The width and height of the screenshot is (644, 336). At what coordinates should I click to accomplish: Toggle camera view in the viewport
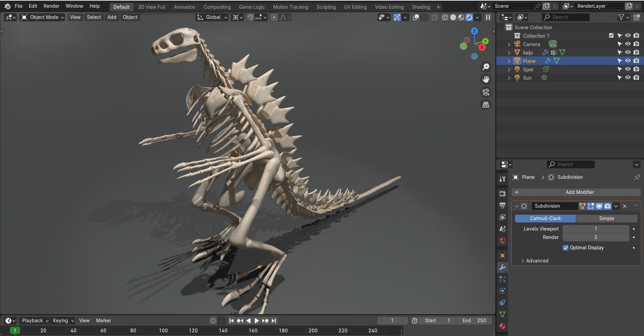click(486, 92)
